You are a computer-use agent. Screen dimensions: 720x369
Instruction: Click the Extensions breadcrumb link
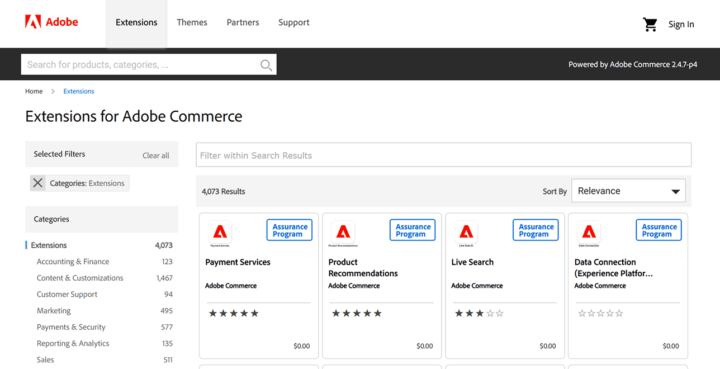[x=79, y=91]
